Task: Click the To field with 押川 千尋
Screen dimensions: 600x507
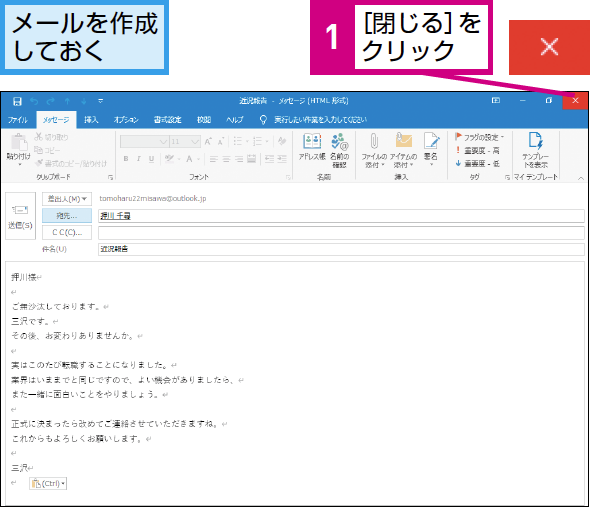Action: [341, 216]
